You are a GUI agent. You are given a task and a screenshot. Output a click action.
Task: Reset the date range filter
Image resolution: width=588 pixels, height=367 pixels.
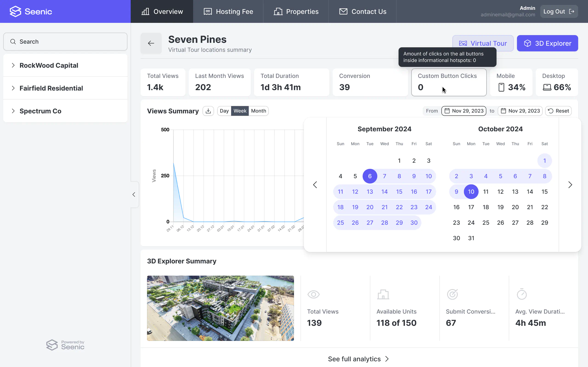coord(558,111)
